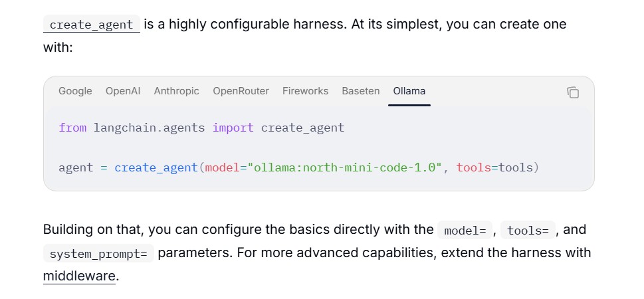Click the from keyword in the code

click(x=72, y=128)
